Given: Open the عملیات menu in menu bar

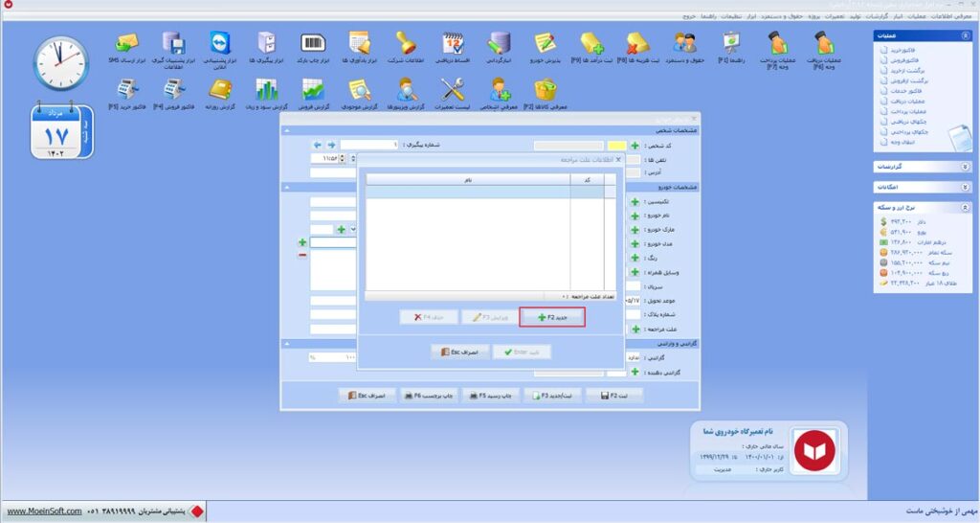Looking at the screenshot, I should (x=916, y=16).
